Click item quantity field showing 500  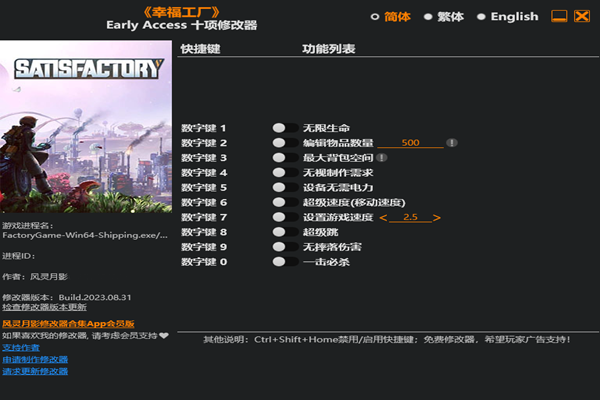(x=410, y=143)
